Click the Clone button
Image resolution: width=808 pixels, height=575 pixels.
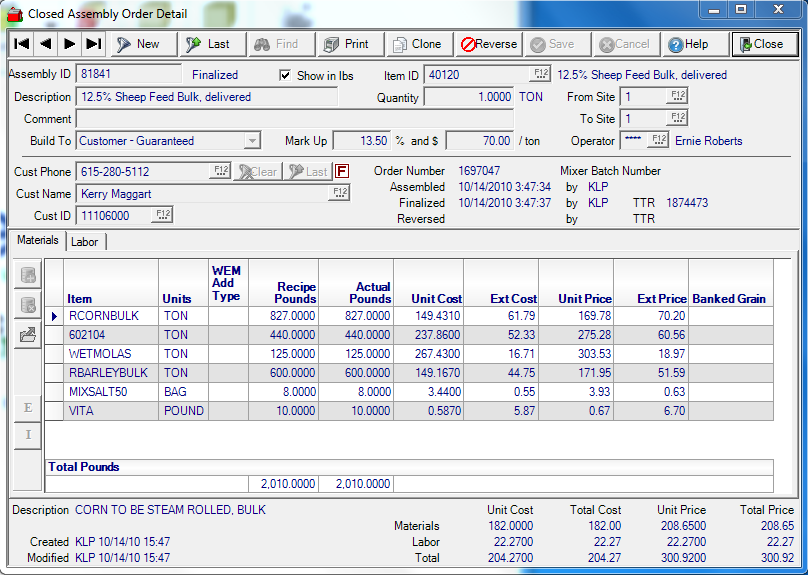(417, 44)
